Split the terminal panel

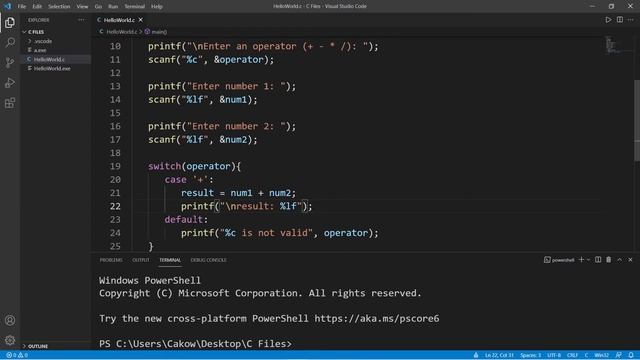coord(598,260)
